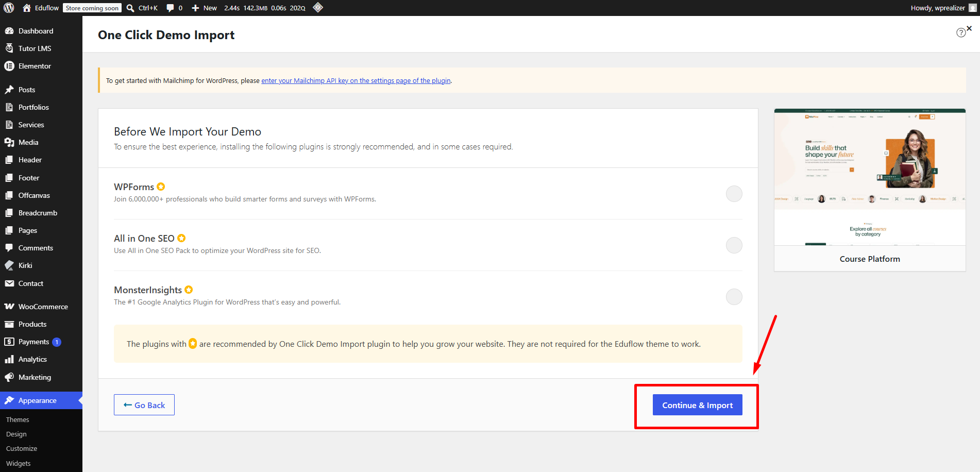Click the WPForms plugin name
Image resolution: width=980 pixels, height=472 pixels.
tap(134, 187)
